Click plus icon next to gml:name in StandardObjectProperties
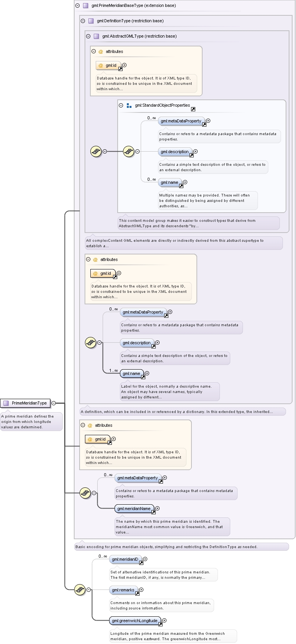 (x=185, y=182)
